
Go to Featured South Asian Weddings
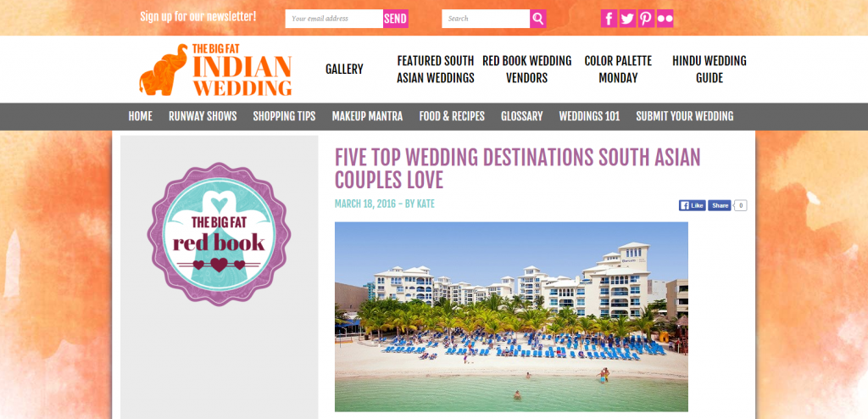(436, 70)
